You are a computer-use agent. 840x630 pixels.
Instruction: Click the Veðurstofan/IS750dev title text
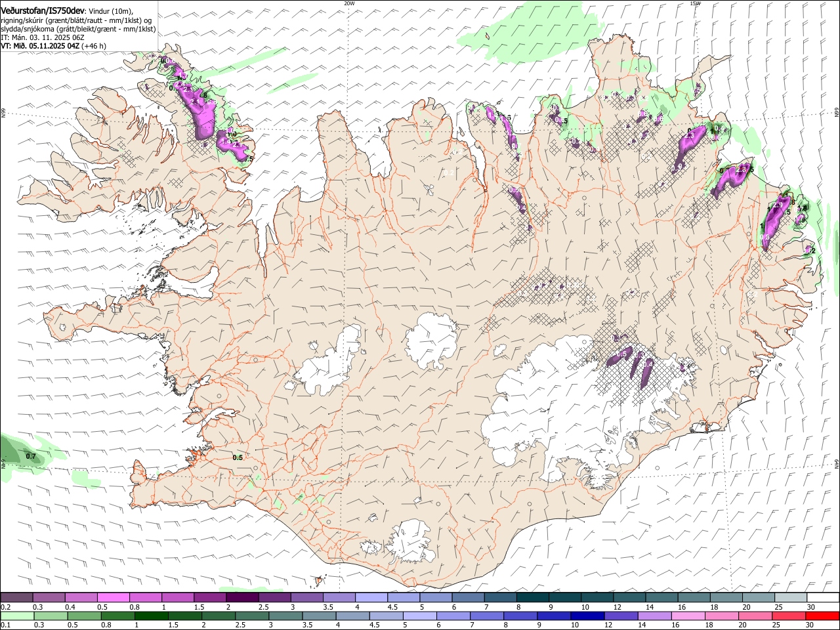43,10
